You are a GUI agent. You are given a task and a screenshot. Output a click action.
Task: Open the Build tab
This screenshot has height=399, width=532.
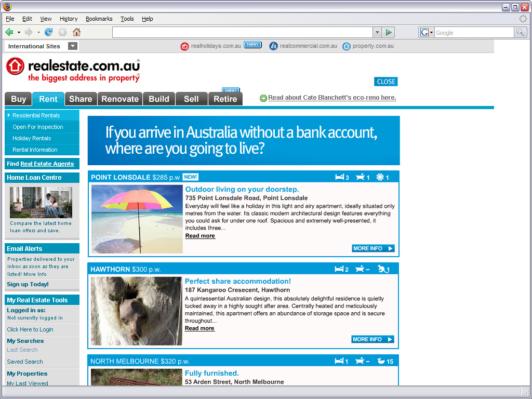pos(159,99)
